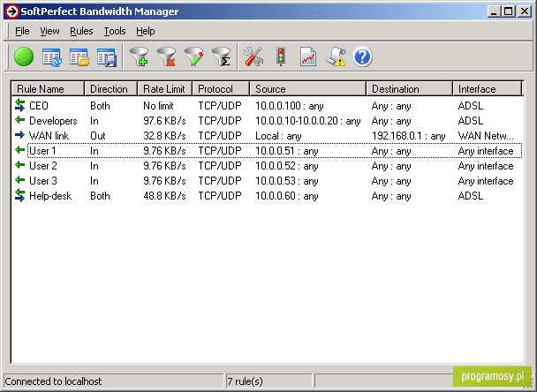Click the 'No limit' rate cell
537x392 pixels.
coord(158,106)
